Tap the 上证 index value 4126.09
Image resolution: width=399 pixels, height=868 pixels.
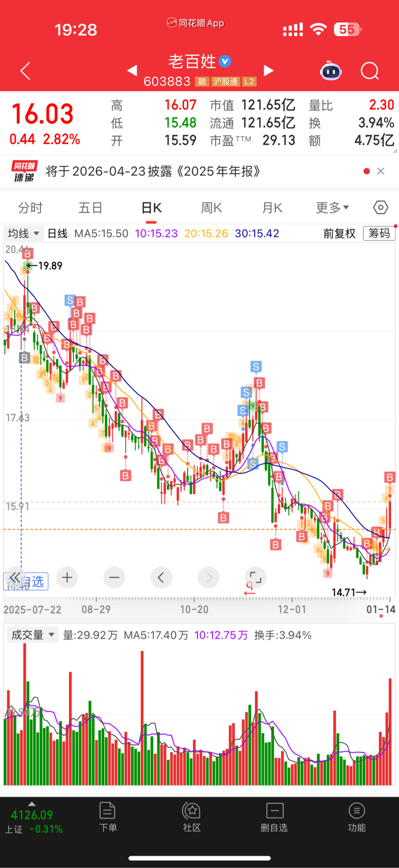[x=32, y=815]
